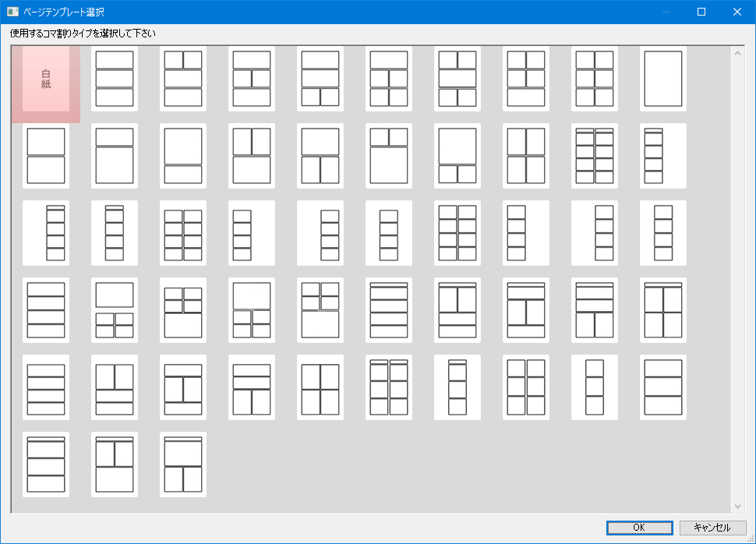Pick first-row layout: wide top, split middle and bottom
Screen dimensions: 756x544
(389, 79)
